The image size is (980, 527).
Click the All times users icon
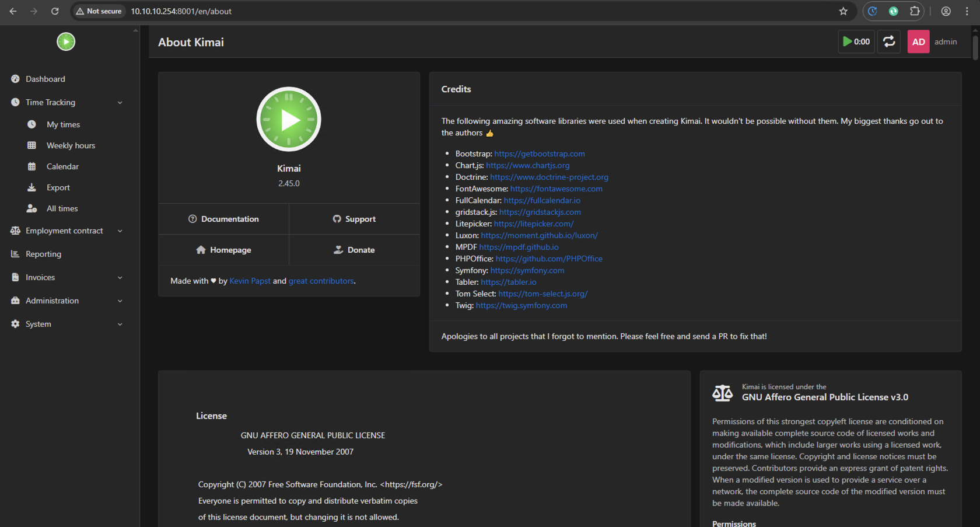pyautogui.click(x=32, y=208)
